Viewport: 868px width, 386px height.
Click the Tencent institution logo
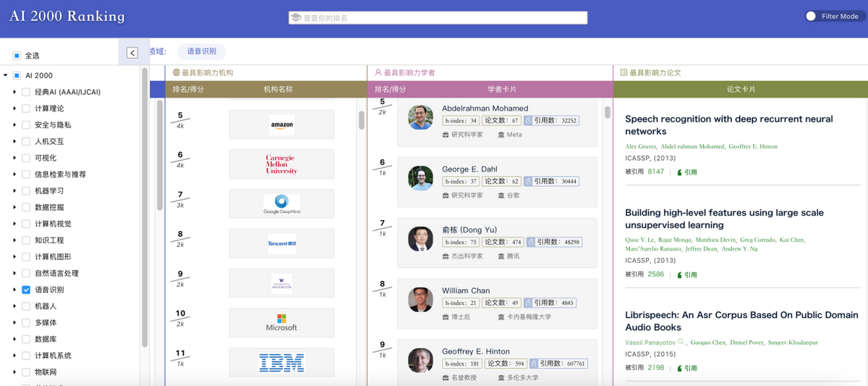[281, 244]
